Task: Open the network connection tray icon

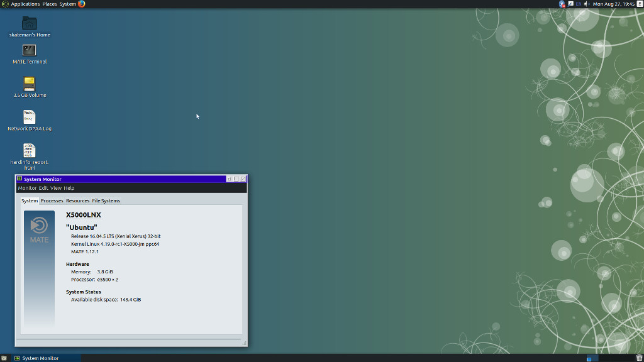Action: pos(570,4)
